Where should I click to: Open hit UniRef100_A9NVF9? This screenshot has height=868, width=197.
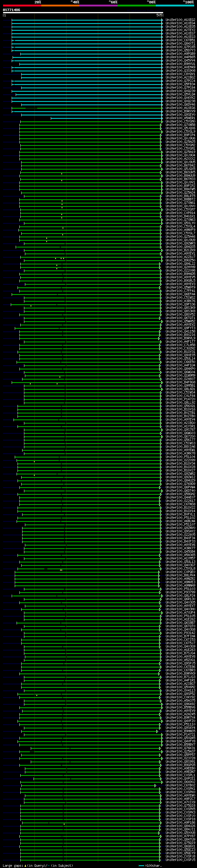180,230
